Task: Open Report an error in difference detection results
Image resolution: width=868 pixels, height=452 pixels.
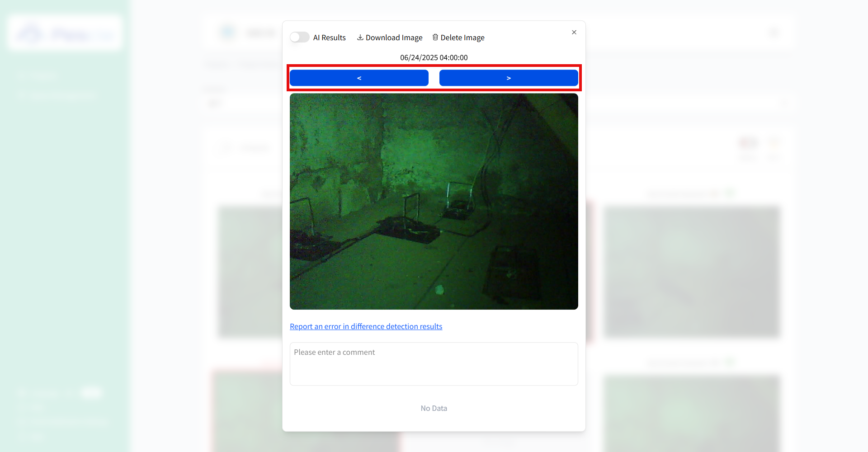Action: coord(366,326)
